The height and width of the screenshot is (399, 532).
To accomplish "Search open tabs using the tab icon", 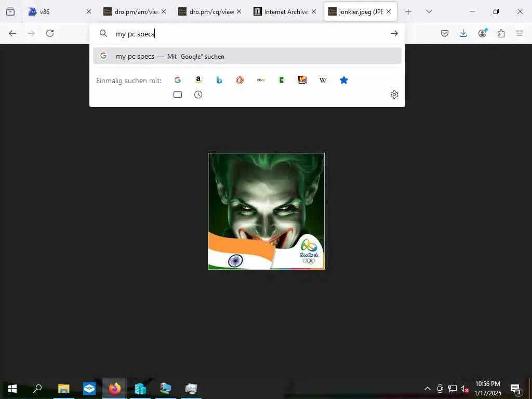I will point(178,95).
